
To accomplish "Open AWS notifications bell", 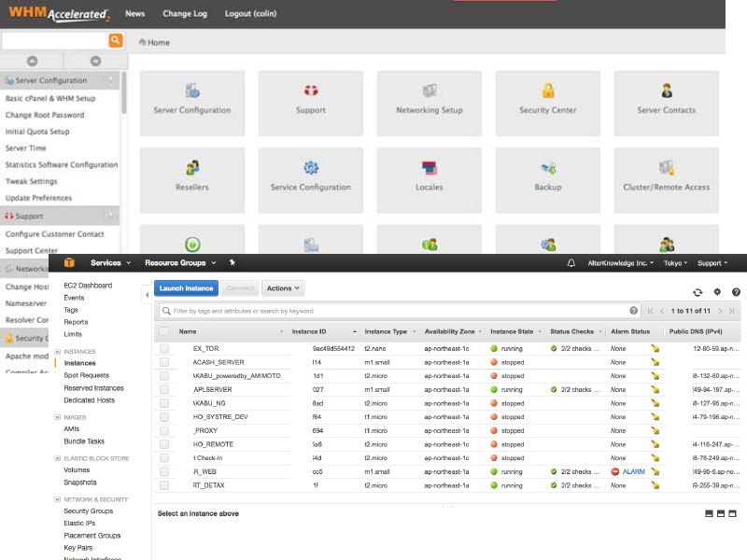I will click(571, 263).
